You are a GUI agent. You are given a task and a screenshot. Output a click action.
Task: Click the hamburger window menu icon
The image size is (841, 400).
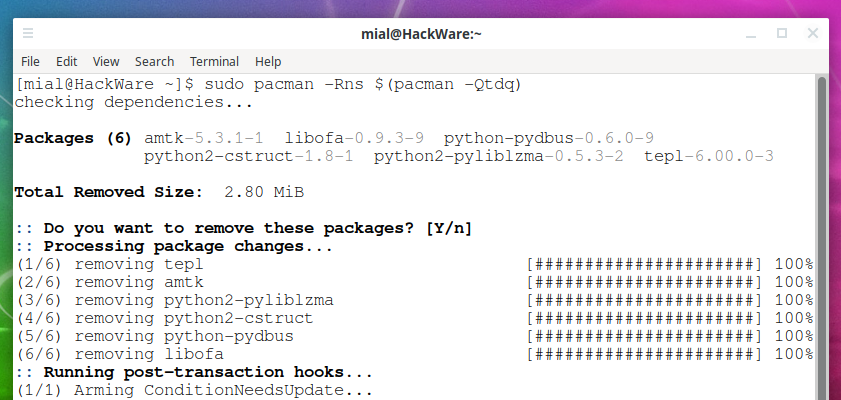[x=28, y=34]
